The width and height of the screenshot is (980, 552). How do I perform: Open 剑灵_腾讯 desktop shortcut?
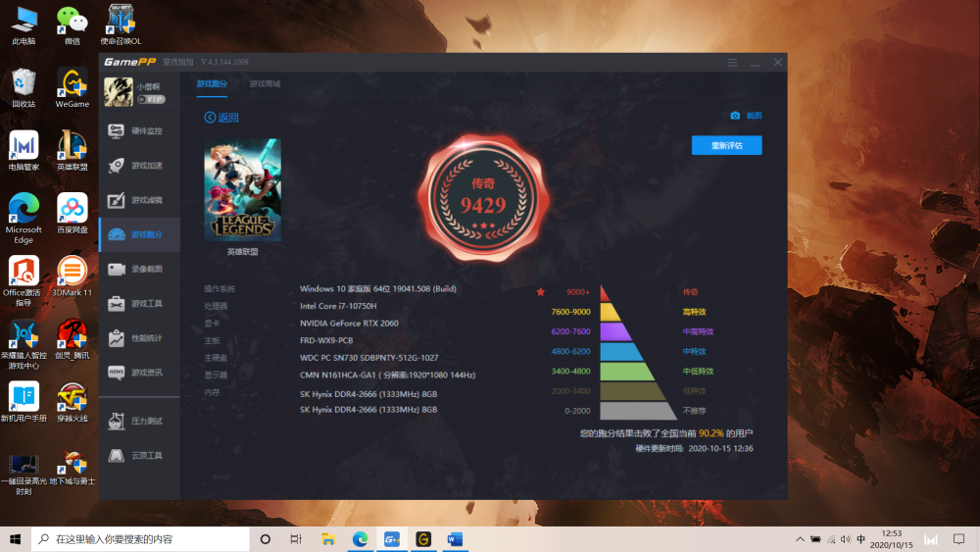[x=72, y=339]
